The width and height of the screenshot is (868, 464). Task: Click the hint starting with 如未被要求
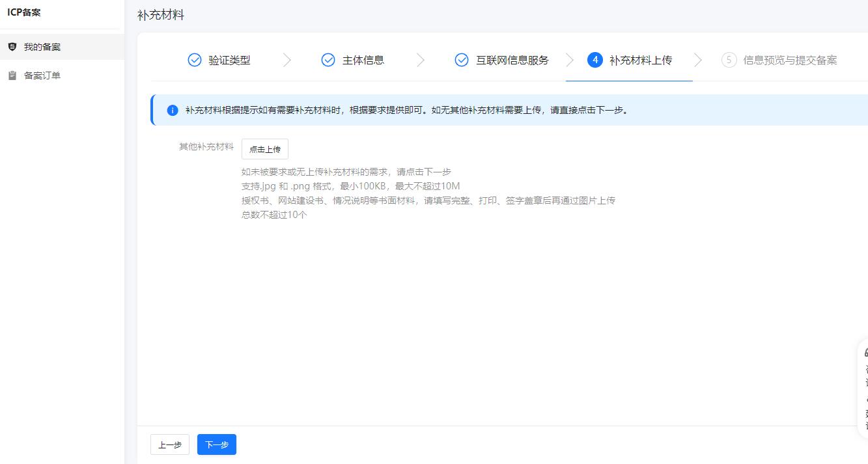pos(346,172)
